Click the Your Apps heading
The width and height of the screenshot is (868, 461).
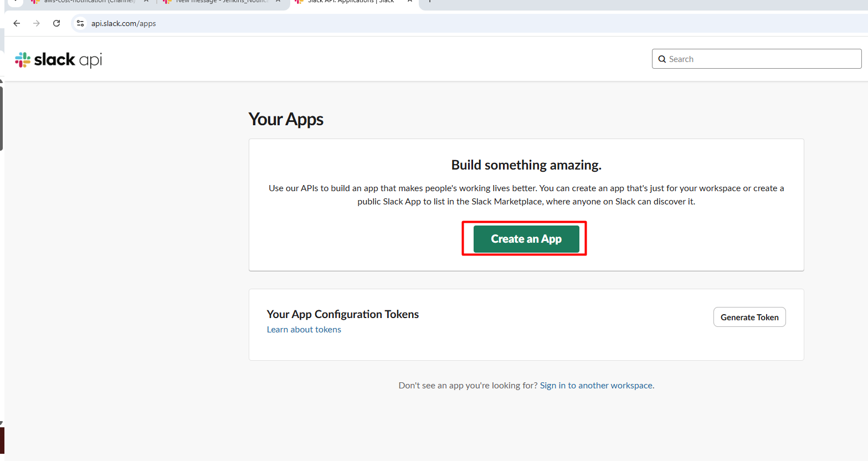click(286, 120)
